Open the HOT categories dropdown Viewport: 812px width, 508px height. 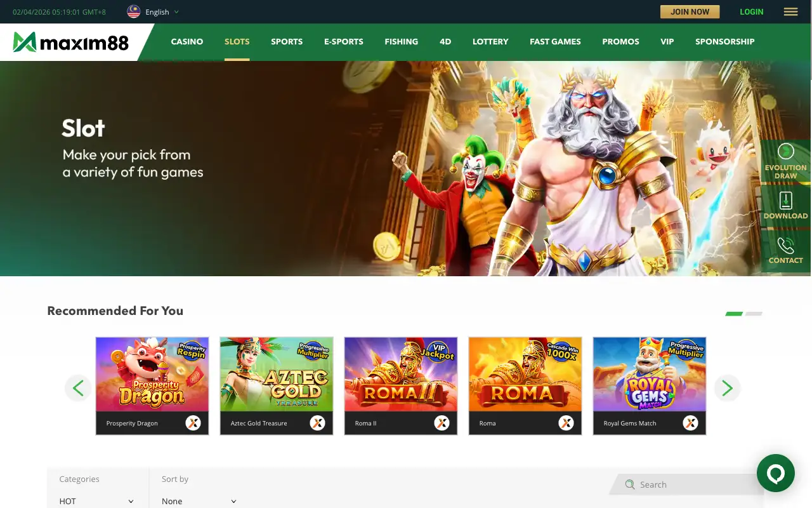point(96,501)
